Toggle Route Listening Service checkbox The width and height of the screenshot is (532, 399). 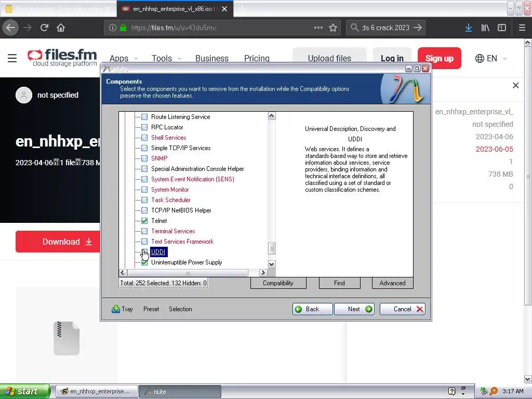click(x=144, y=117)
